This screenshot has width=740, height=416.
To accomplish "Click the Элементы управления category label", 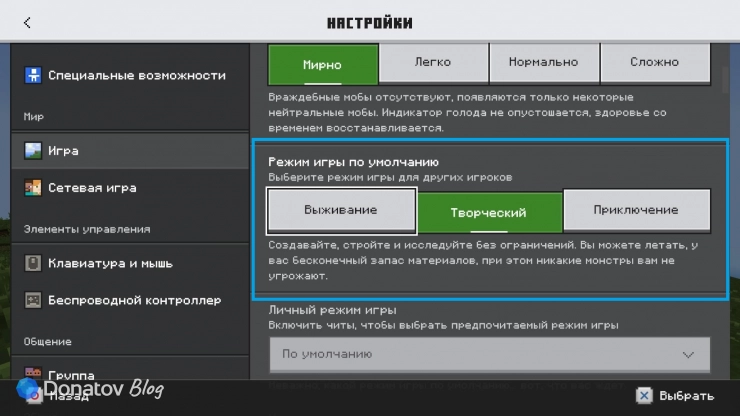I will (87, 229).
